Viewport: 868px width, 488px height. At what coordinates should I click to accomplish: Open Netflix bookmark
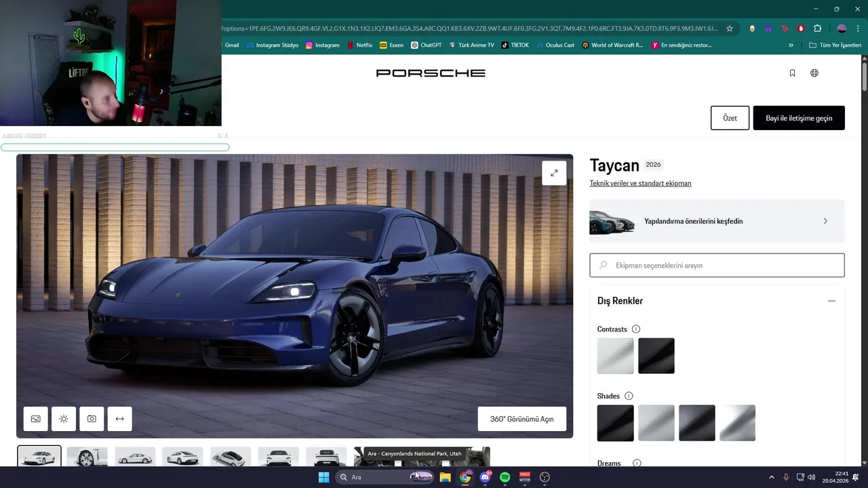359,45
